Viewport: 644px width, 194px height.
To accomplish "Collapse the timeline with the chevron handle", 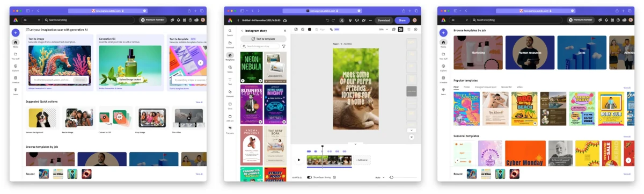I will (x=355, y=143).
